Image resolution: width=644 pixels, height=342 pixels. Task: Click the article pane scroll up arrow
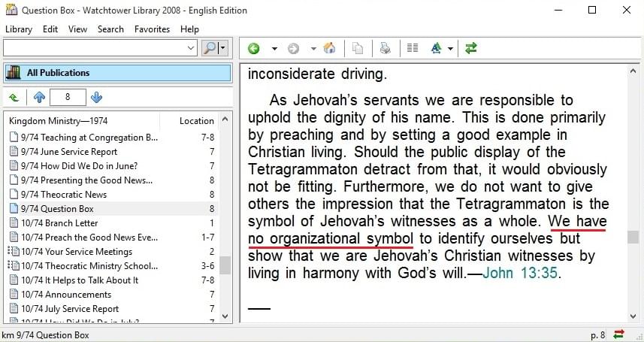pos(633,71)
